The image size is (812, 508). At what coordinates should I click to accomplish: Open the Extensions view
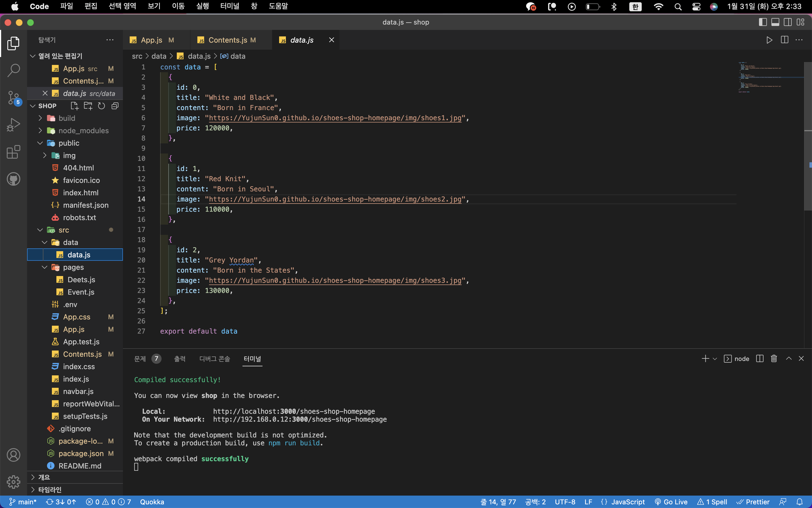[14, 152]
